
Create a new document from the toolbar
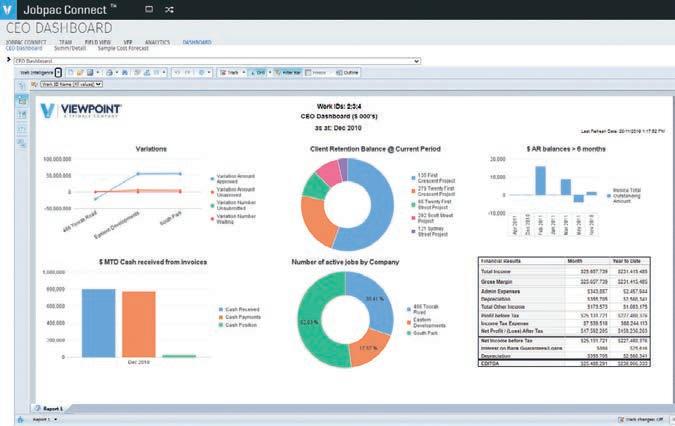tap(71, 73)
